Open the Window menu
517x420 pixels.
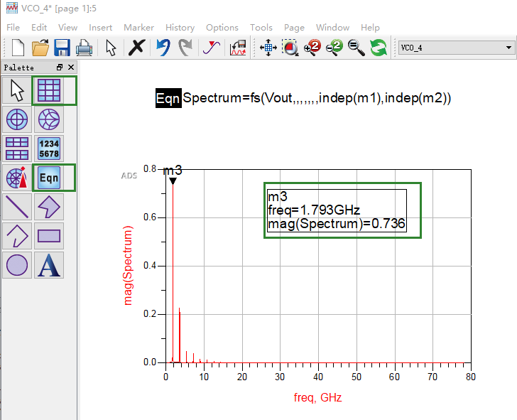332,28
